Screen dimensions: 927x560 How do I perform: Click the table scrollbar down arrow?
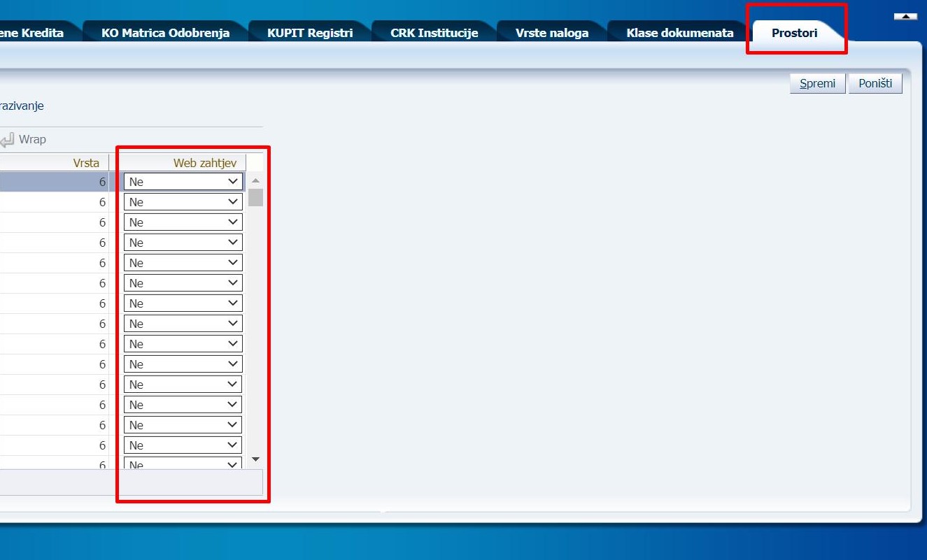pos(255,459)
